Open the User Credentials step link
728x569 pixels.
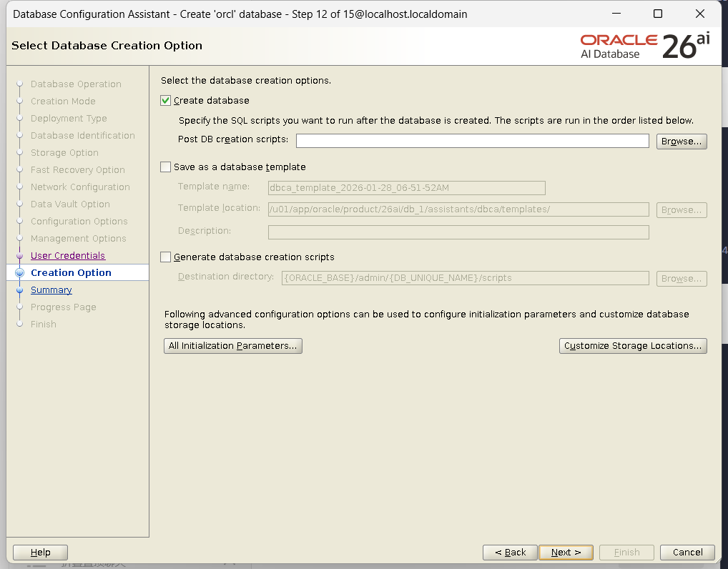(x=68, y=256)
